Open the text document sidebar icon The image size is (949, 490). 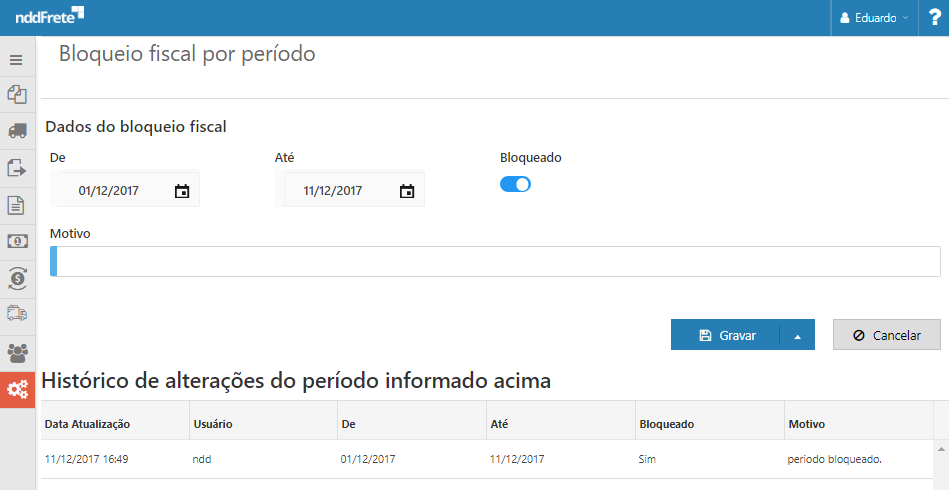(16, 205)
